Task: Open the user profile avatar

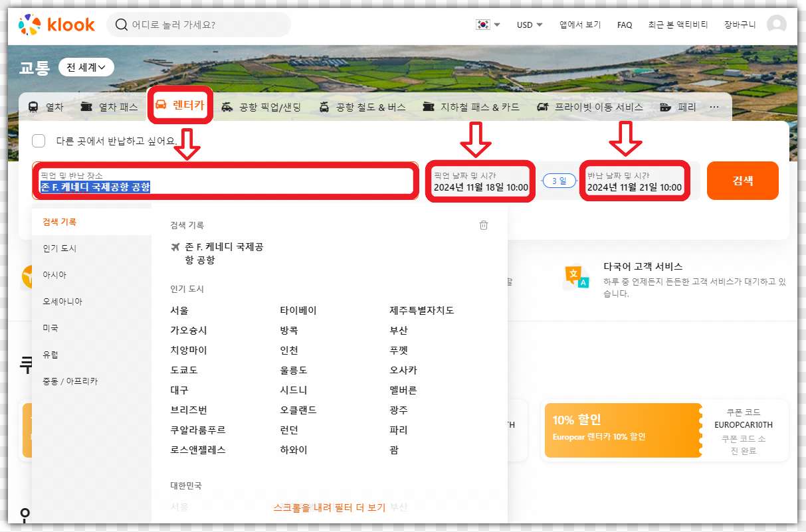Action: pos(776,25)
